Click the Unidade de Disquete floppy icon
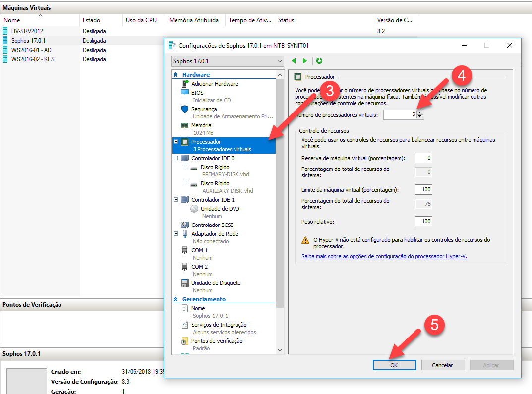 (185, 283)
